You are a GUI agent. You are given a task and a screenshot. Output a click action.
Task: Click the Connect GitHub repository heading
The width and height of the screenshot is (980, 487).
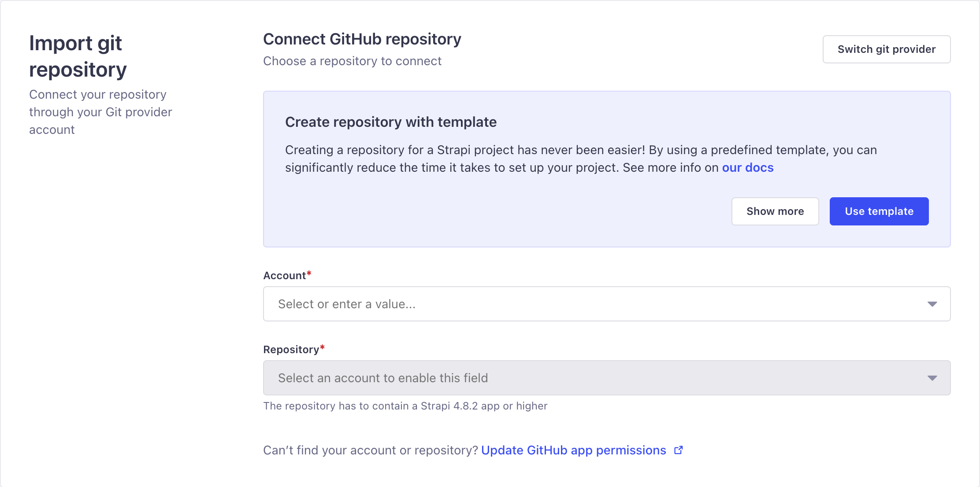point(362,39)
